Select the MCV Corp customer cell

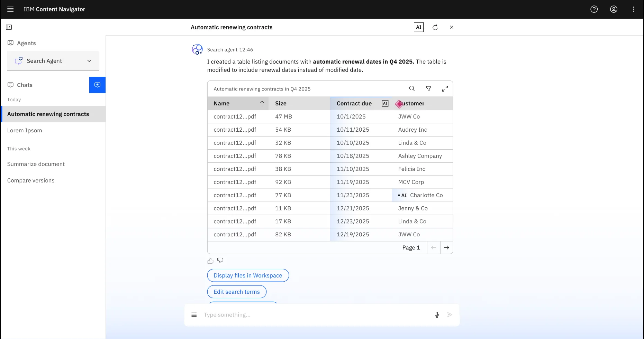coord(422,182)
